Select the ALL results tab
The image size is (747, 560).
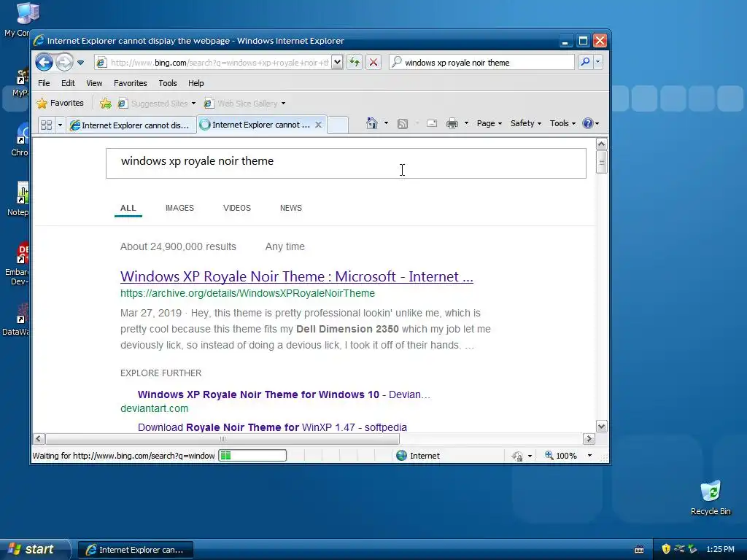pos(128,208)
